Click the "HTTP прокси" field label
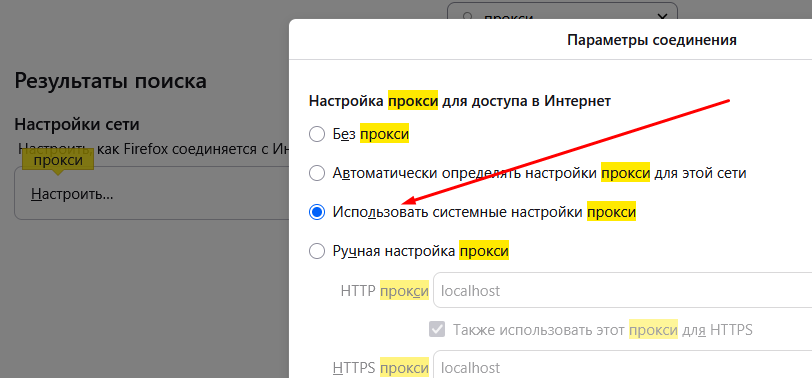812x378 pixels. 385,290
